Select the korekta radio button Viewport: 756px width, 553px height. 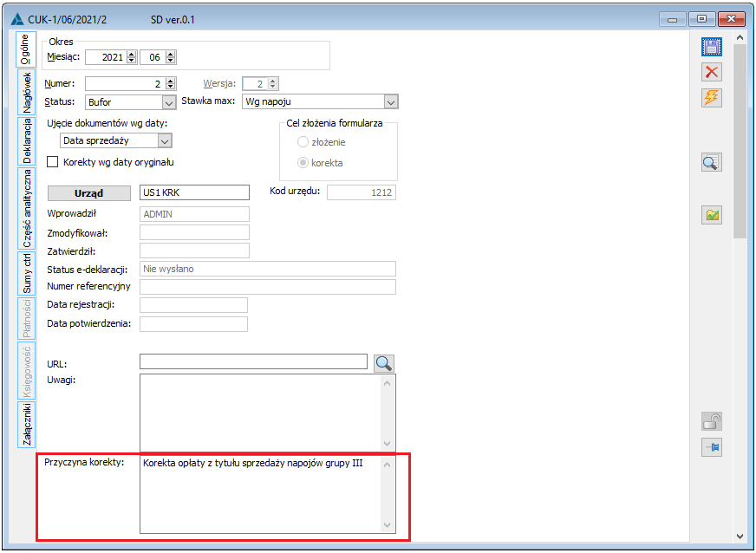(303, 162)
